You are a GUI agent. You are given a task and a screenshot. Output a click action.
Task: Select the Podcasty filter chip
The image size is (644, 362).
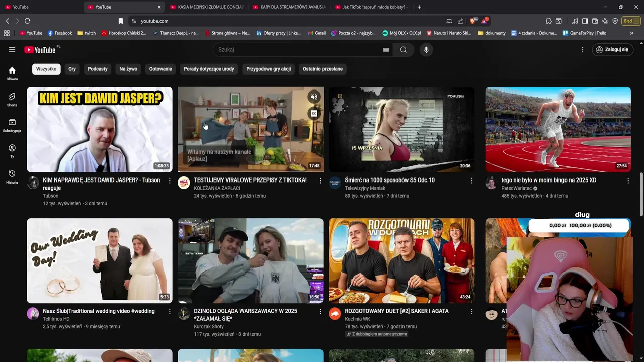[98, 69]
